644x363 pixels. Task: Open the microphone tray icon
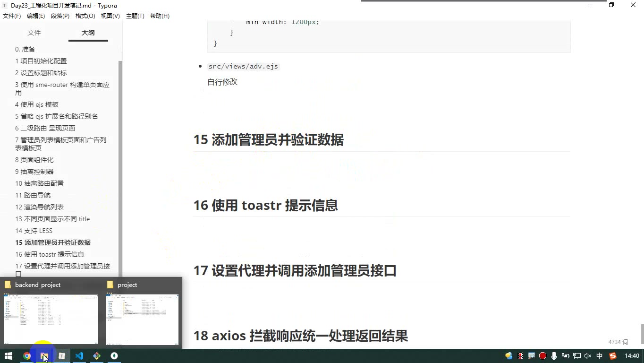coord(554,356)
